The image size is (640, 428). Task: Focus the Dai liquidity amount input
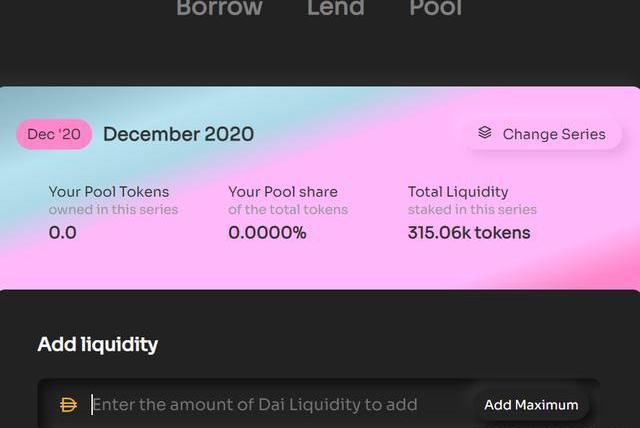(x=270, y=405)
